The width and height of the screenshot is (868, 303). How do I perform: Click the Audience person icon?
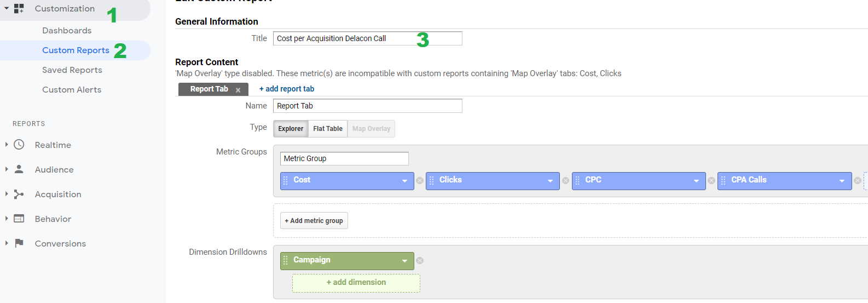tap(19, 169)
